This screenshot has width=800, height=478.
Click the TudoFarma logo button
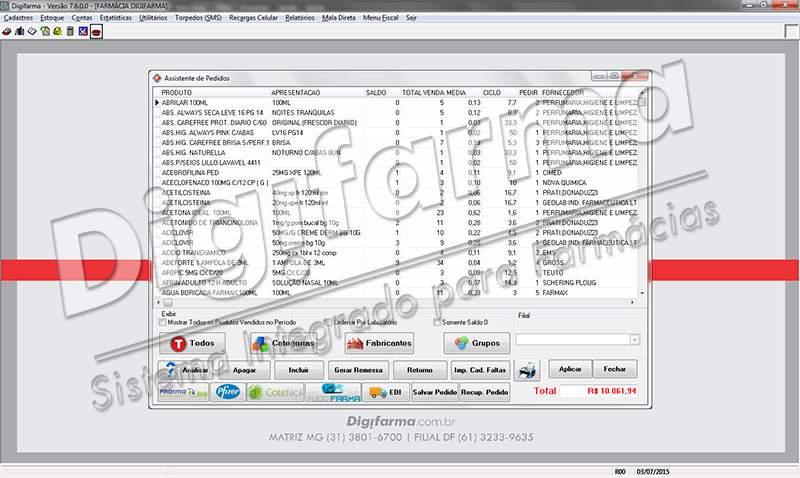click(333, 392)
